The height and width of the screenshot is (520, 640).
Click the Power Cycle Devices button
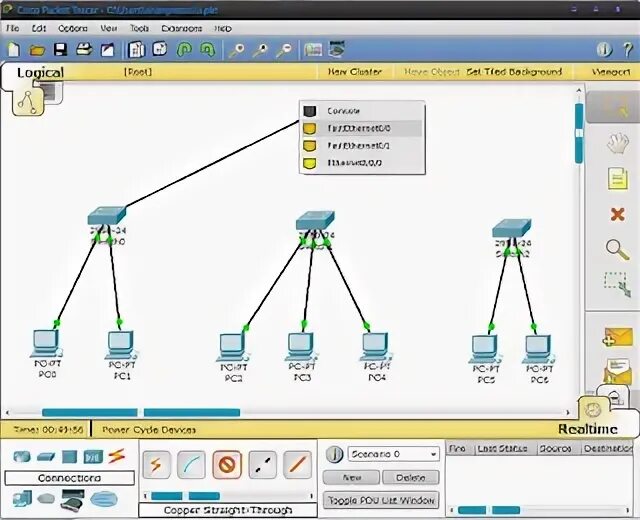click(149, 430)
